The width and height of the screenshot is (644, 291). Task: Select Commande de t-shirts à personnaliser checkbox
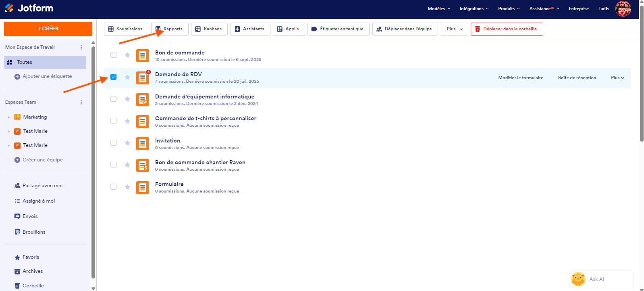coord(114,121)
